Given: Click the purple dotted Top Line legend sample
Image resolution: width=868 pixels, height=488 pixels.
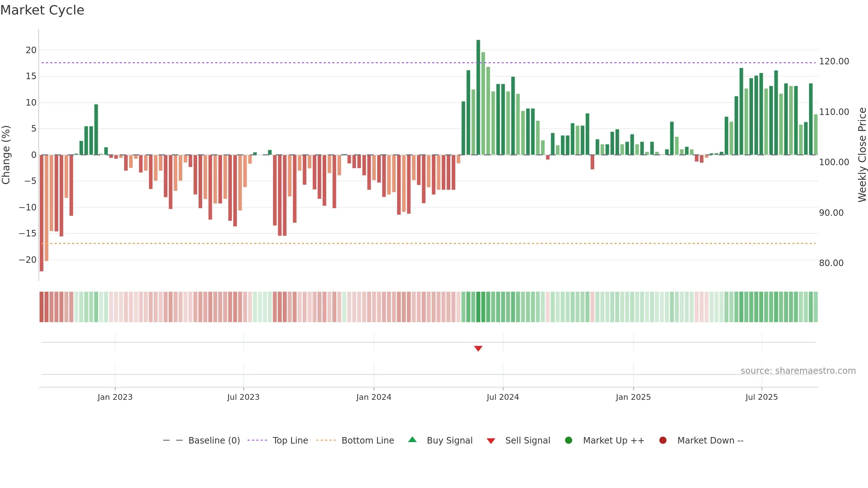Looking at the screenshot, I should pyautogui.click(x=257, y=440).
